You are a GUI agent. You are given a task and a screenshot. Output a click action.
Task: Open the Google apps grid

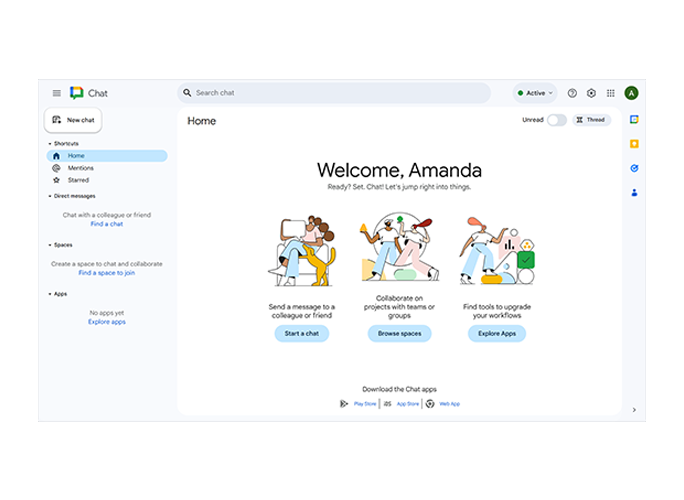[610, 93]
